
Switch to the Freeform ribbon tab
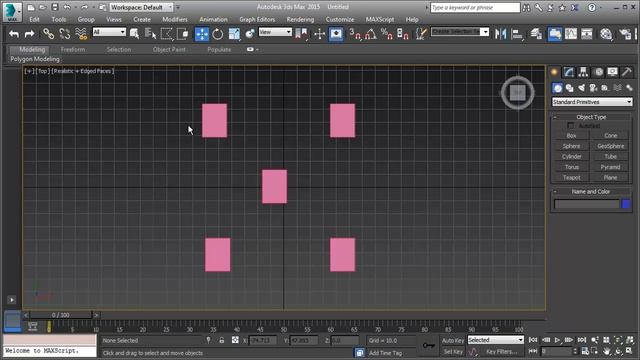73,49
